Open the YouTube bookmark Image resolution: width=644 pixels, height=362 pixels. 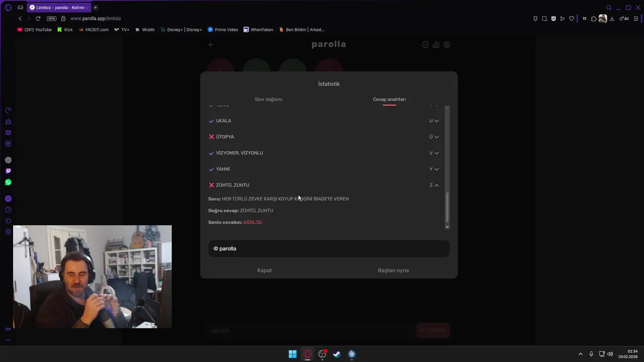pos(34,30)
